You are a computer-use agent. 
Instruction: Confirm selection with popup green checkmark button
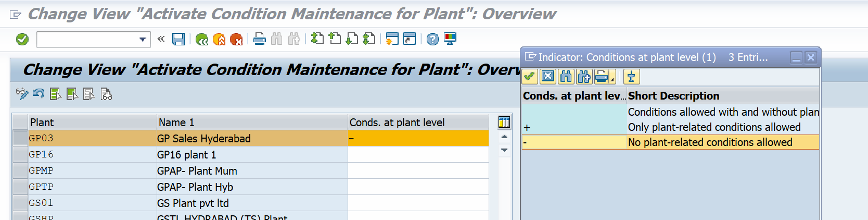pyautogui.click(x=530, y=77)
